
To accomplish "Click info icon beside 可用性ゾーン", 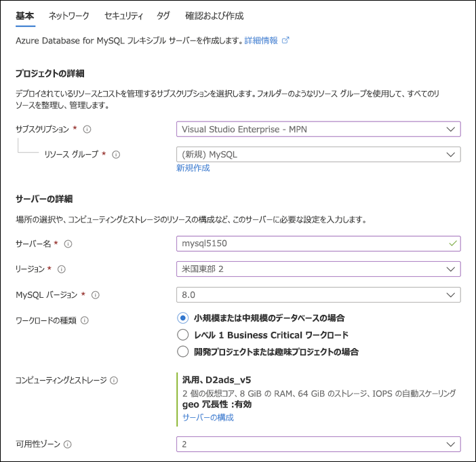I will (68, 444).
